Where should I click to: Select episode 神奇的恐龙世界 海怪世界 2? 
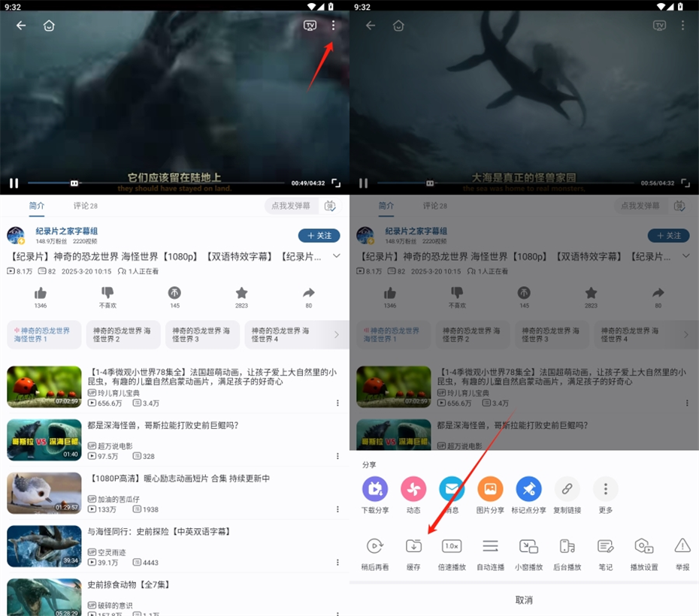(123, 334)
